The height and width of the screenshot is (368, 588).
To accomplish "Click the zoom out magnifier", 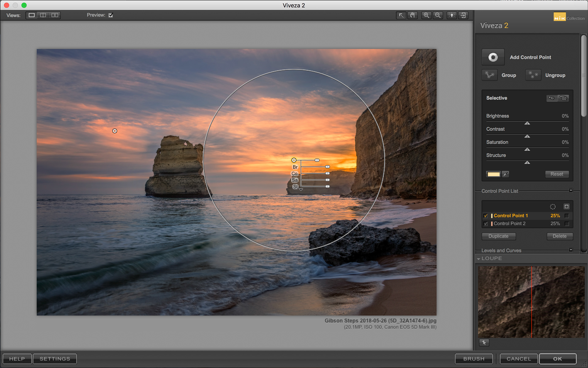I will [438, 15].
